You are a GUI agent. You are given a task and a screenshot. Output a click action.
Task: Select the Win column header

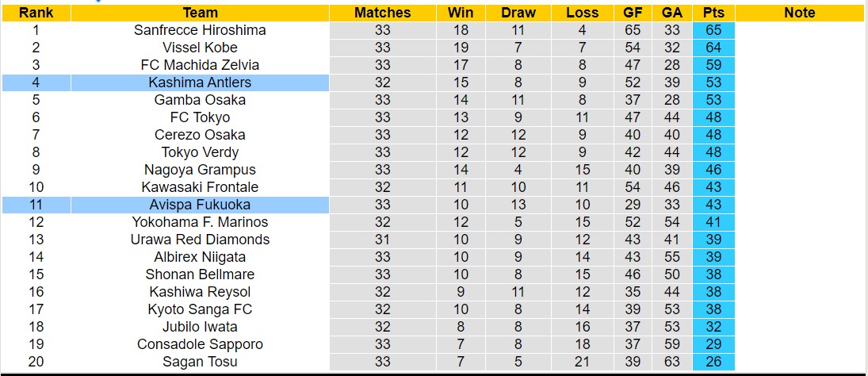click(x=461, y=13)
